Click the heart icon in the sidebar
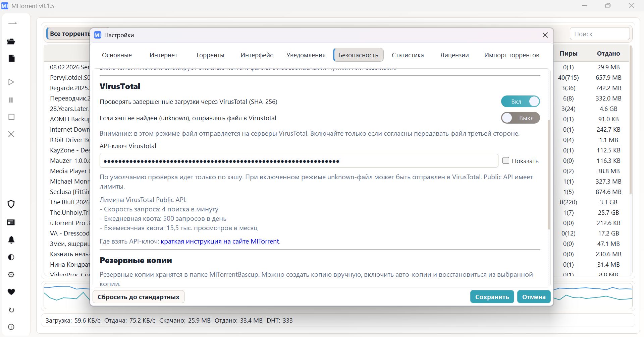This screenshot has width=644, height=337. point(11,292)
